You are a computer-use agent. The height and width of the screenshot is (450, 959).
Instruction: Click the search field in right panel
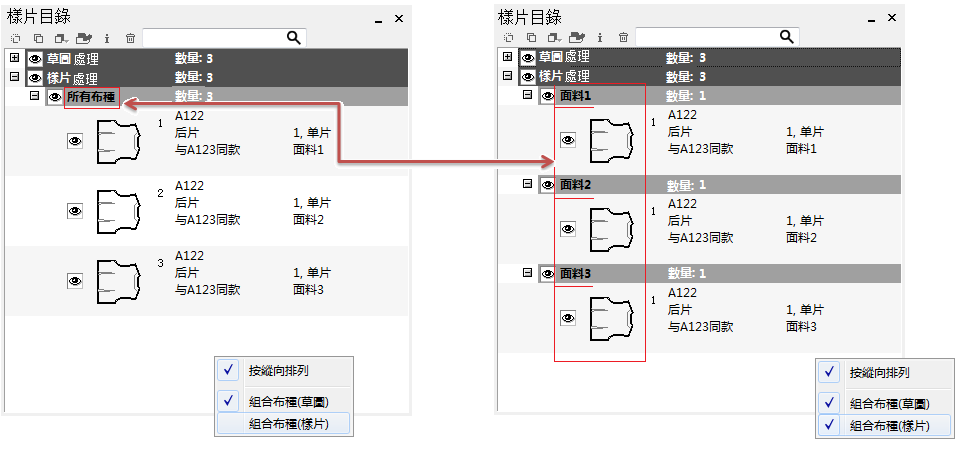point(706,37)
